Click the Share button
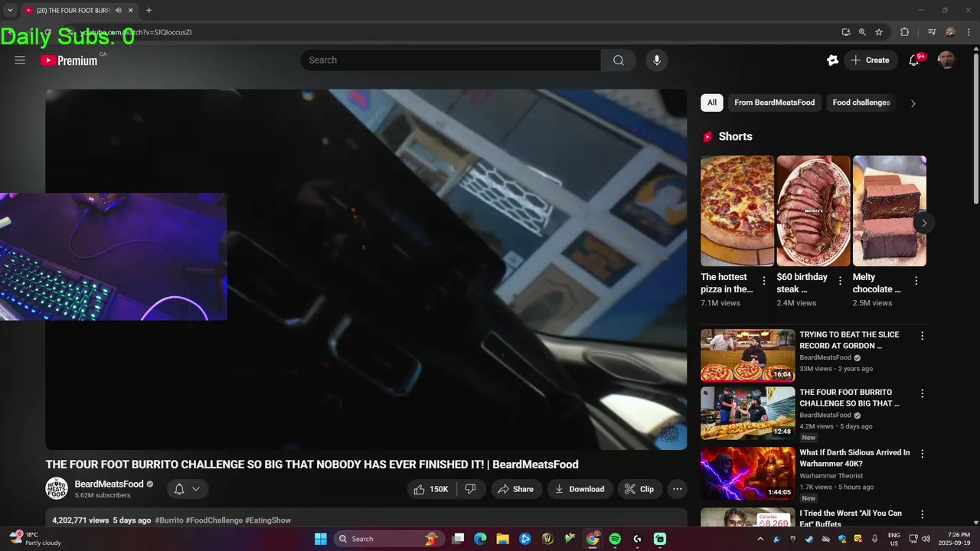980x551 pixels. click(516, 489)
